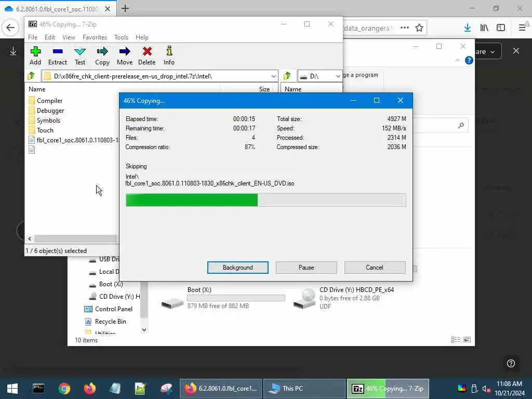Click the Firefox back arrow button
Image resolution: width=532 pixels, height=399 pixels.
point(10,28)
